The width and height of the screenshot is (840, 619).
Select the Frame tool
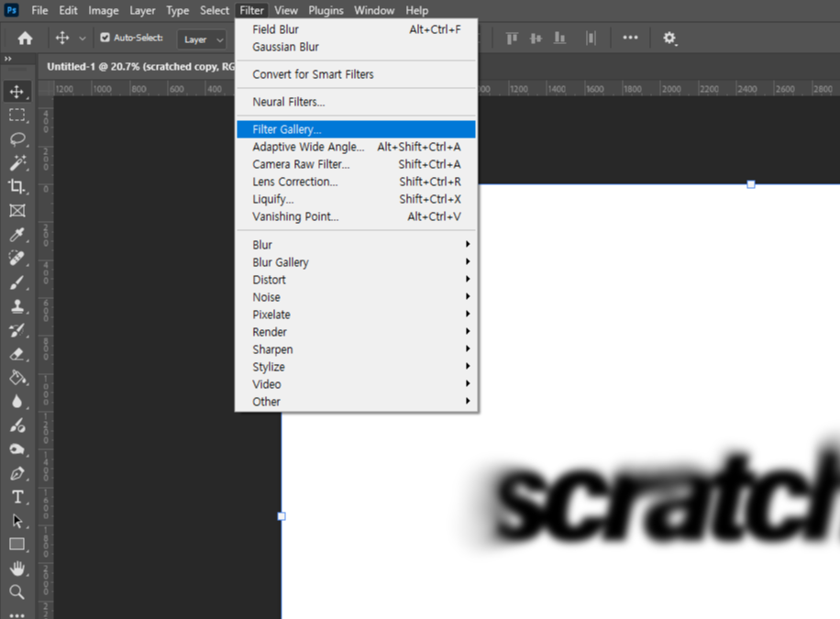click(17, 211)
